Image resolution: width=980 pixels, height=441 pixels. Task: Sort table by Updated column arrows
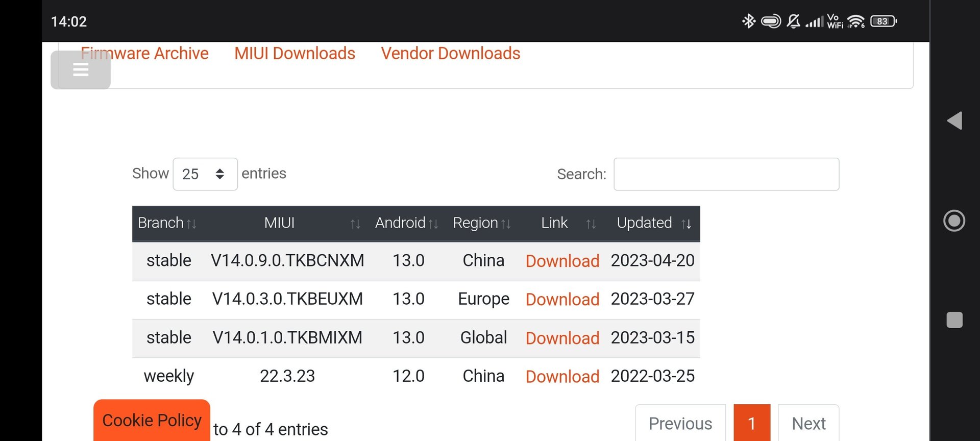[x=687, y=224]
